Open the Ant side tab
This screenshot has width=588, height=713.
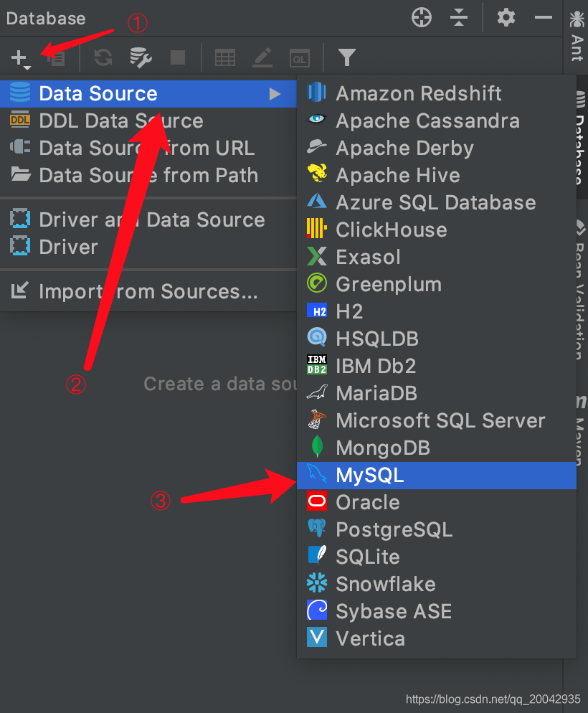(576, 36)
